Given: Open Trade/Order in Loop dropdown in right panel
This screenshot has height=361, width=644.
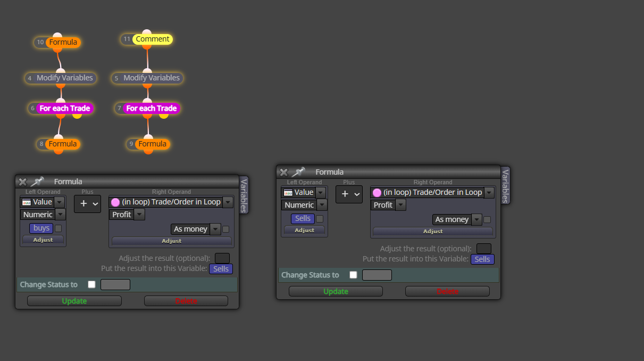Looking at the screenshot, I should 490,192.
